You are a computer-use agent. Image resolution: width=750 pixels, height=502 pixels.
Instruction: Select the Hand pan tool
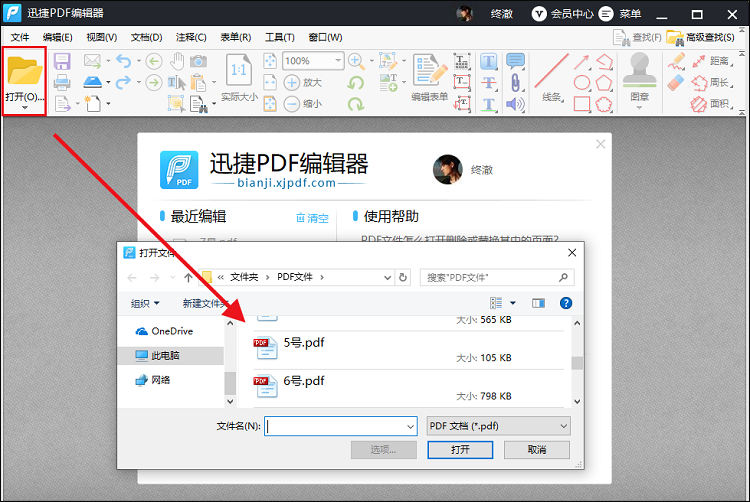[x=177, y=61]
